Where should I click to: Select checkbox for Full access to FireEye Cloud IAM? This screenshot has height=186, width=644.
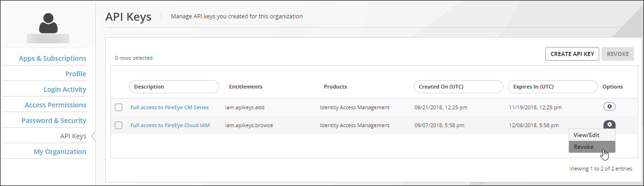[119, 125]
